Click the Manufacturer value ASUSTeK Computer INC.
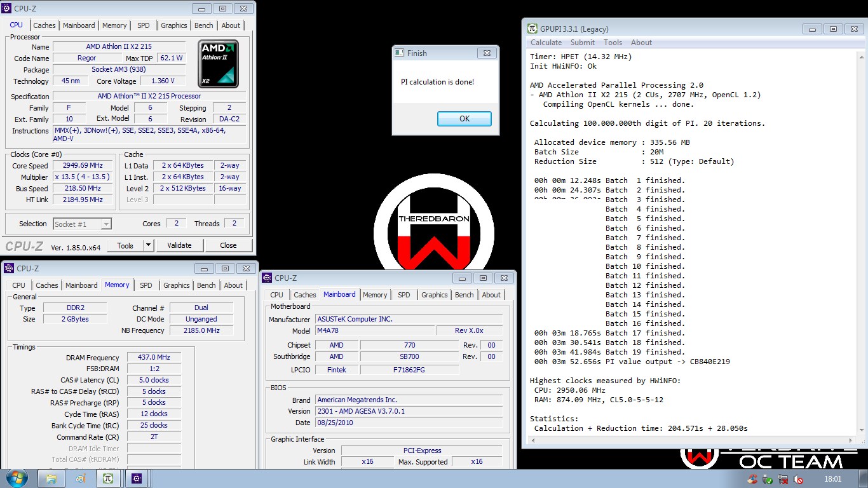Viewport: 868px width, 488px height. tap(409, 319)
